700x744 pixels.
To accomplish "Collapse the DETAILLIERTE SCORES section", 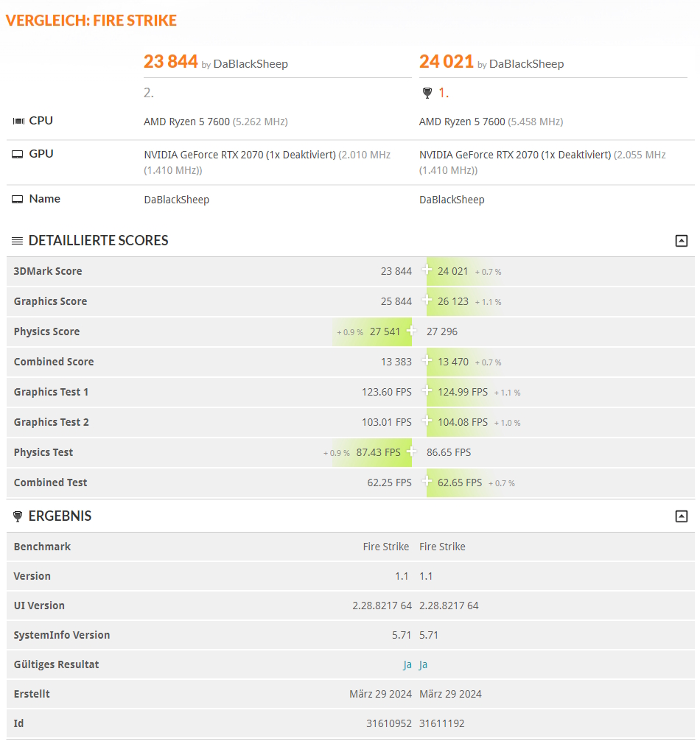I will click(x=682, y=240).
